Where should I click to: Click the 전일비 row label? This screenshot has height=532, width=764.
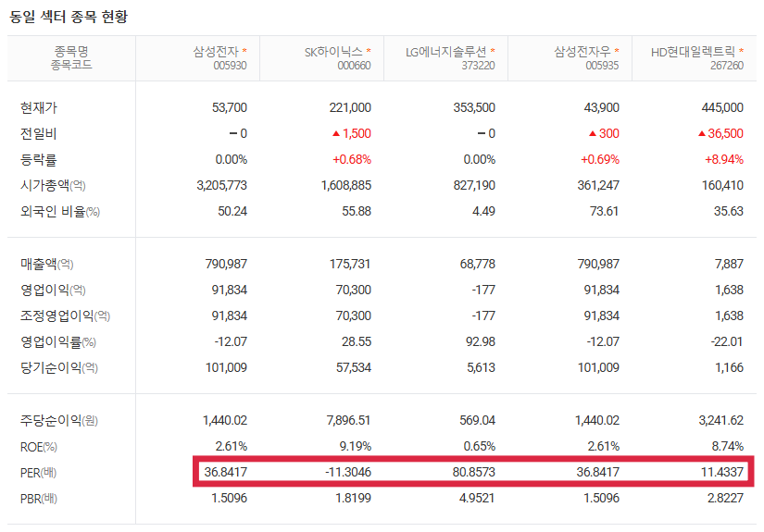(x=39, y=133)
